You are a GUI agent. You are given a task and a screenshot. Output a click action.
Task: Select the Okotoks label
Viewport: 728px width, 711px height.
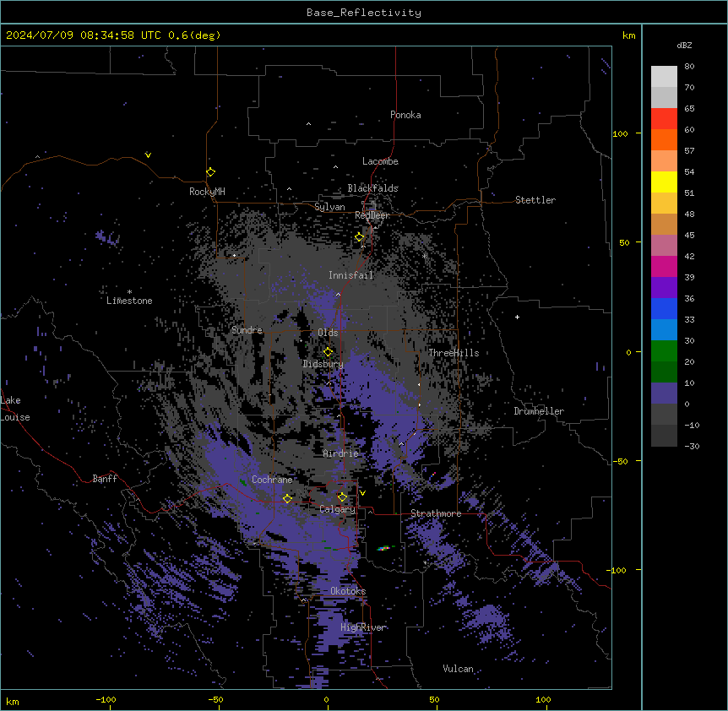click(348, 591)
